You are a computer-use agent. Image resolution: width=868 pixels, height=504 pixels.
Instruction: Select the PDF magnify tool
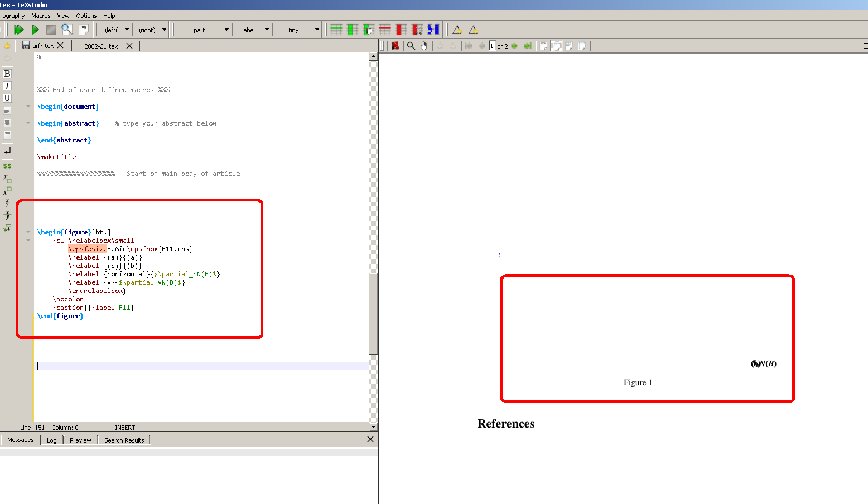[x=411, y=46]
